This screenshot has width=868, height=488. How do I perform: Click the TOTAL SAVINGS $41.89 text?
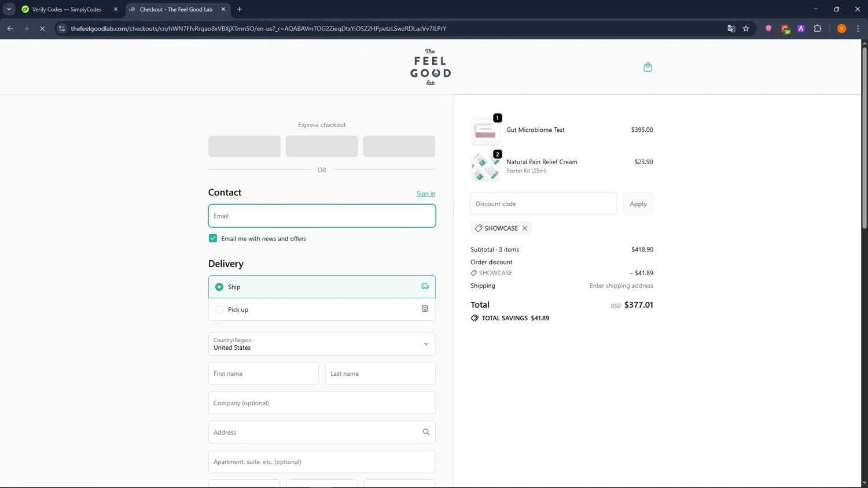click(515, 318)
